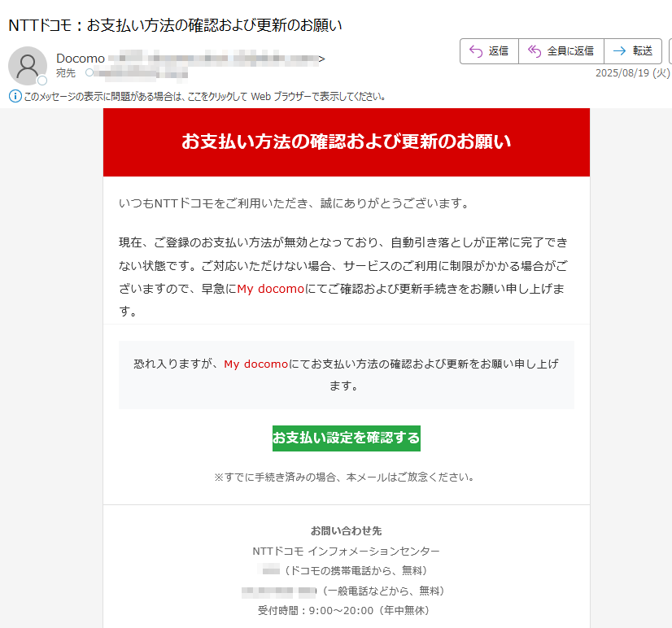
Task: Click presence status circle on sender avatar
Action: (42, 81)
